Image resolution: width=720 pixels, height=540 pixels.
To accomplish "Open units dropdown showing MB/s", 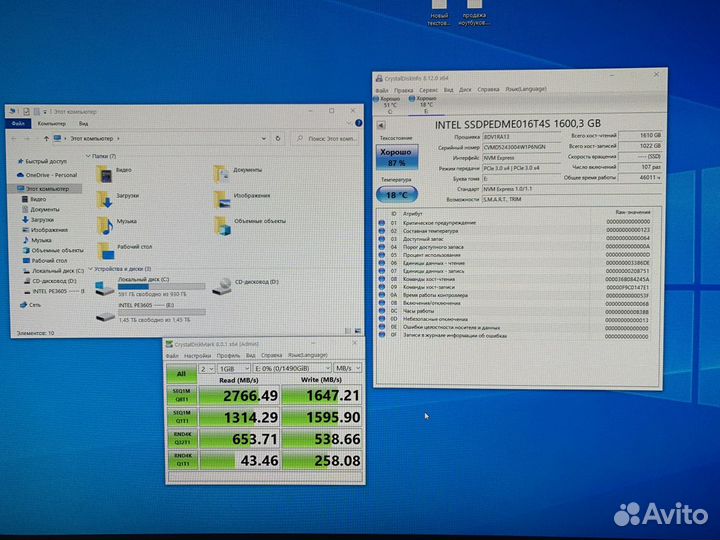I will coord(347,368).
